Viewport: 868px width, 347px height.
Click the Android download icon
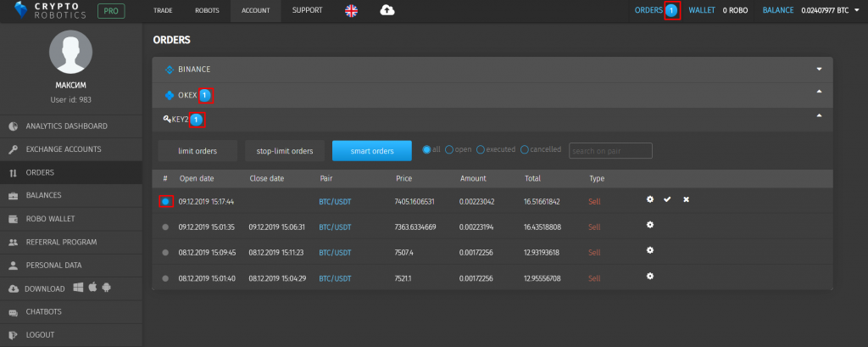tap(107, 288)
